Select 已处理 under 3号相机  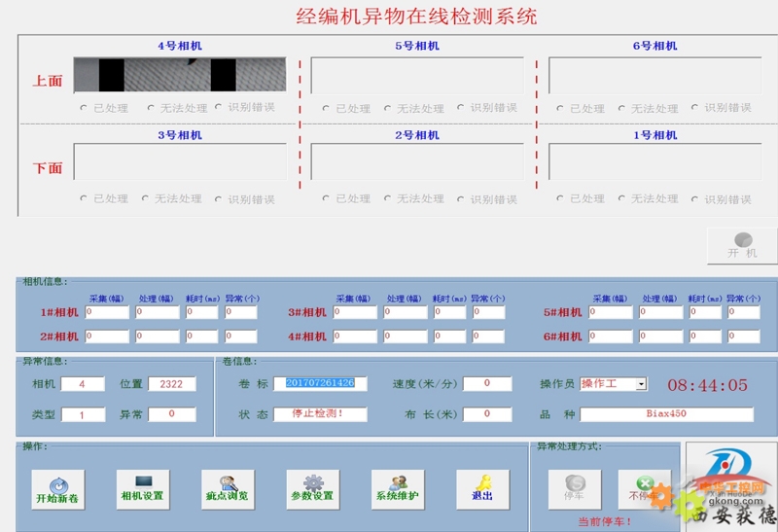tap(85, 198)
